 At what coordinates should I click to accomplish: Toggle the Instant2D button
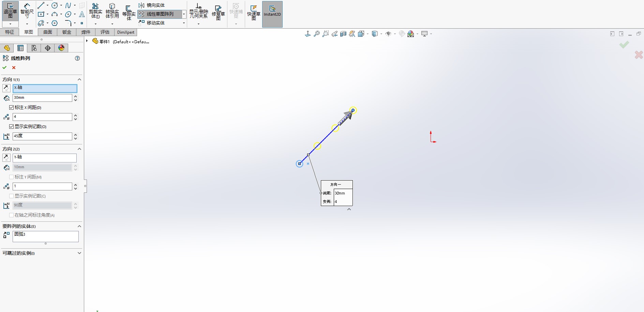[x=272, y=14]
